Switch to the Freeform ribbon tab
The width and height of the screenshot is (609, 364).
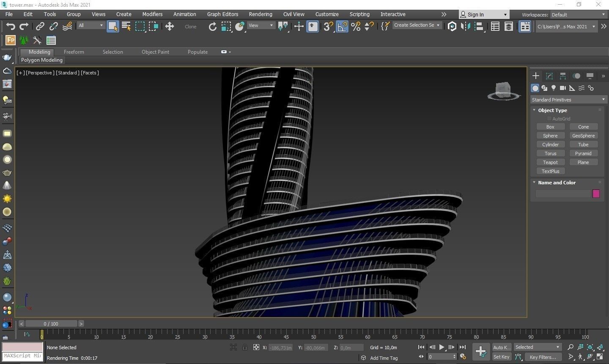(74, 52)
